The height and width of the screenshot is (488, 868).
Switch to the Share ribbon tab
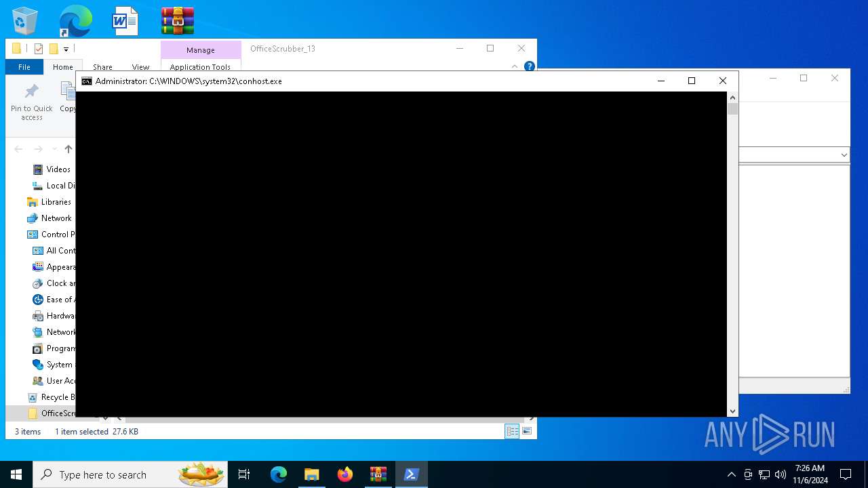[x=102, y=67]
